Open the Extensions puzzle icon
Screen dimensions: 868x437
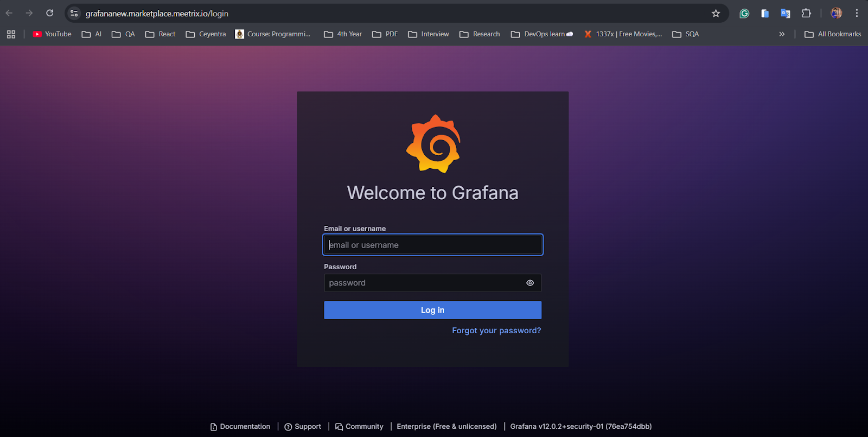806,14
